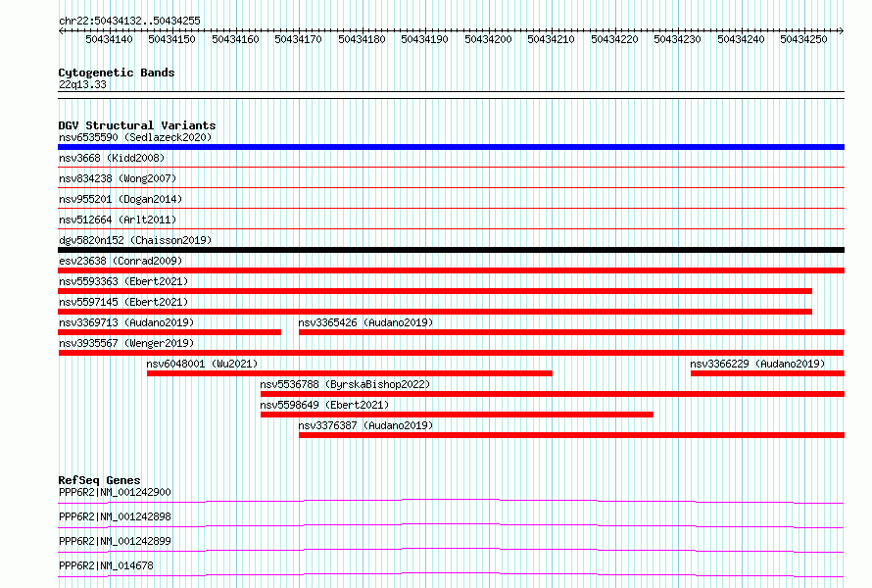
Task: Open PPP6R2|NM_001242900 transcript
Action: [115, 492]
